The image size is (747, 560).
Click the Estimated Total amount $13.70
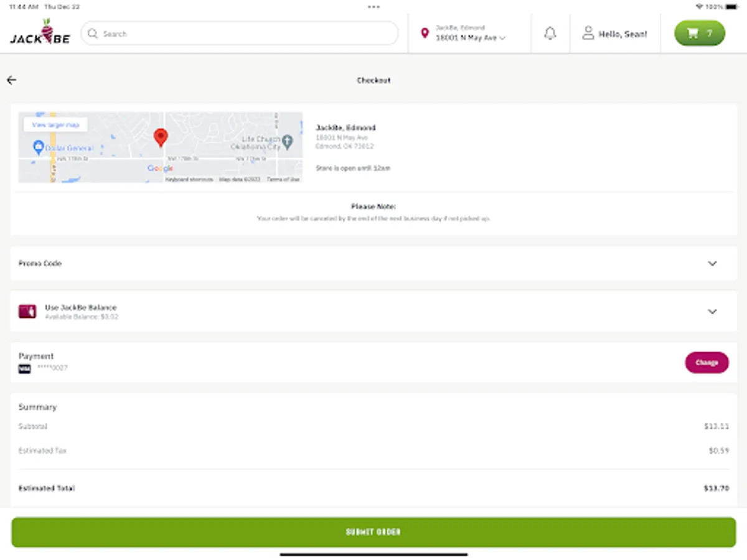pos(716,488)
